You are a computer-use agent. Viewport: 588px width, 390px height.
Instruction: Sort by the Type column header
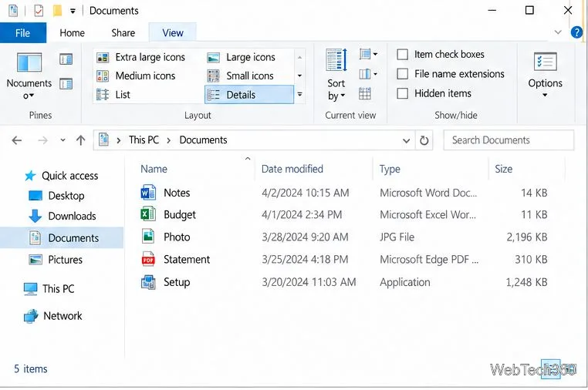point(390,169)
